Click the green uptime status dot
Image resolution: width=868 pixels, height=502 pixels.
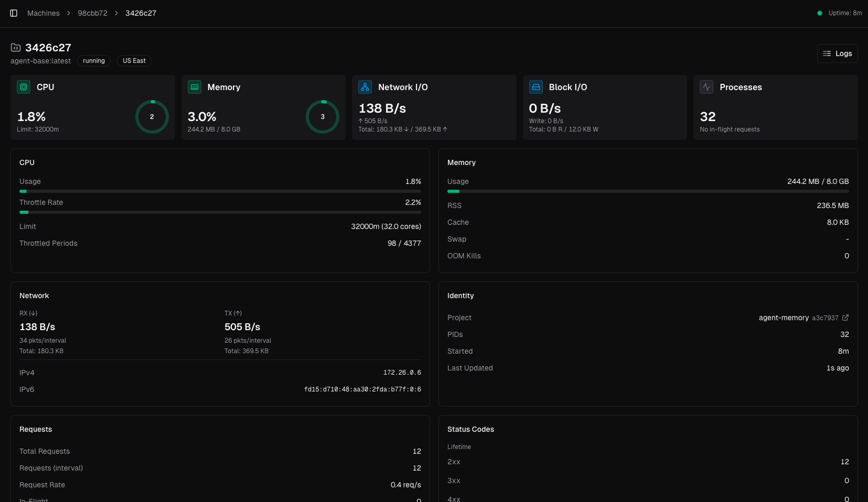(x=819, y=13)
